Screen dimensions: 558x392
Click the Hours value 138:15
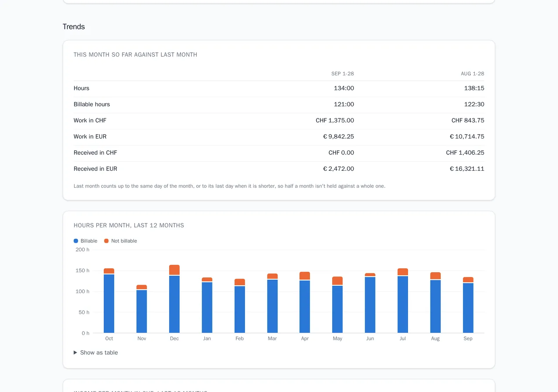pos(474,88)
